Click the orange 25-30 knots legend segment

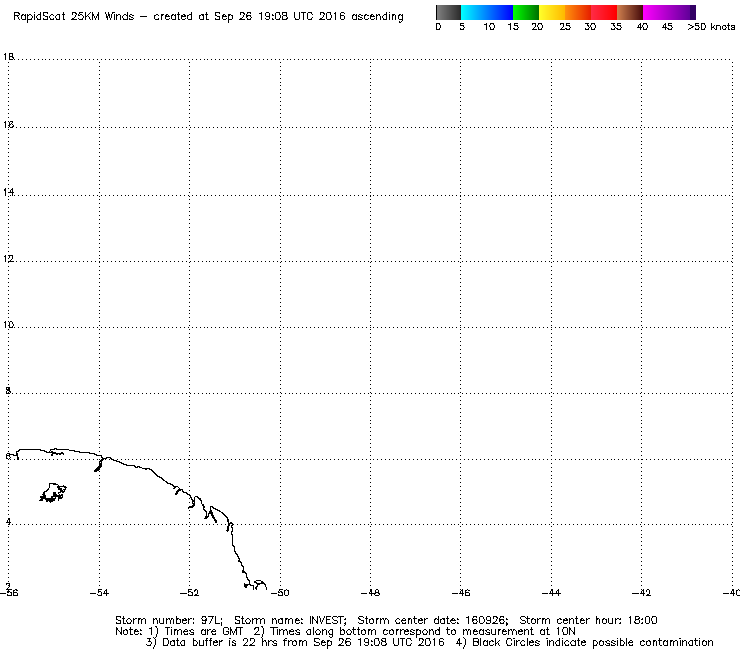(578, 12)
